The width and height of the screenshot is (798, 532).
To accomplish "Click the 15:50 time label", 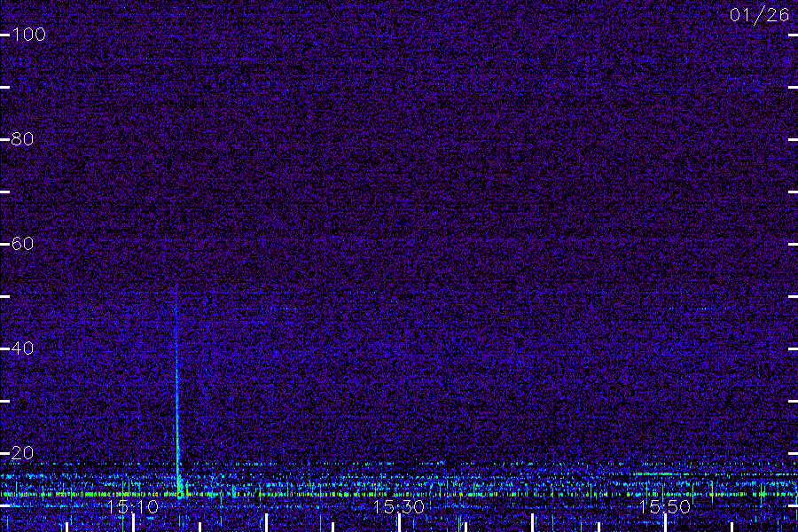I will coord(665,506).
